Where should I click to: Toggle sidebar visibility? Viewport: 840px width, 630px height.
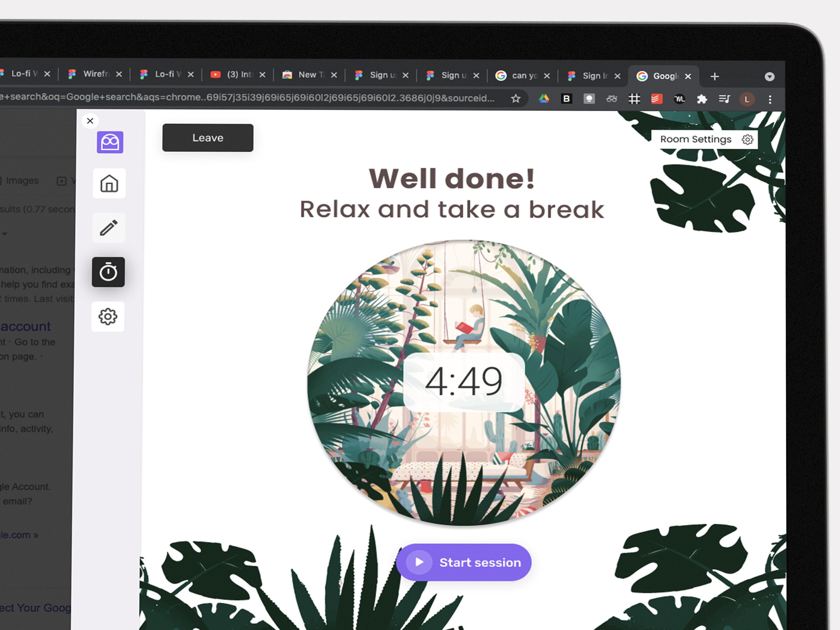[x=91, y=120]
